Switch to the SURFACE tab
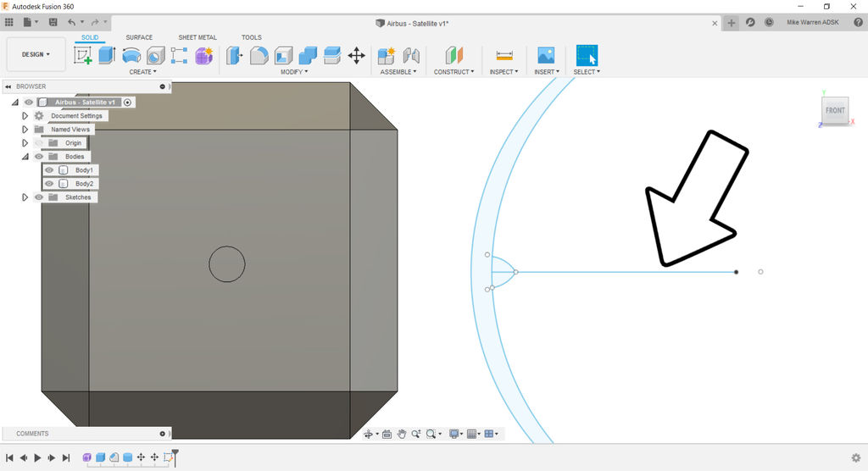The width and height of the screenshot is (868, 471). pos(139,37)
